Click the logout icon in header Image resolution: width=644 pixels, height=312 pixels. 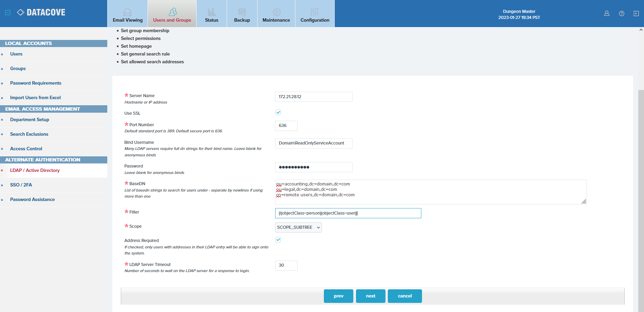[636, 14]
